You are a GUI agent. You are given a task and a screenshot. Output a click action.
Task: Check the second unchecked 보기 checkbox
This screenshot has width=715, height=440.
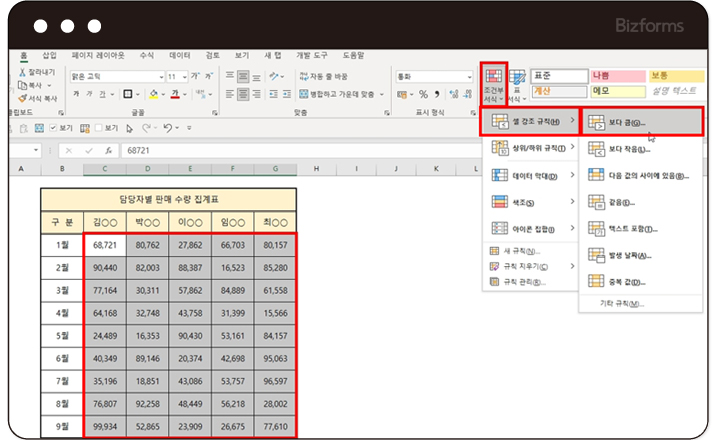click(x=98, y=128)
